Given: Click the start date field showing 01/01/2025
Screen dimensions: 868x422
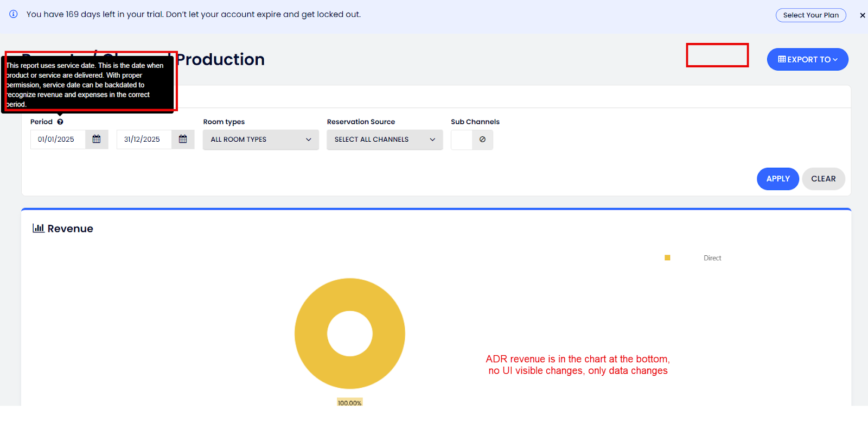Looking at the screenshot, I should tap(58, 140).
